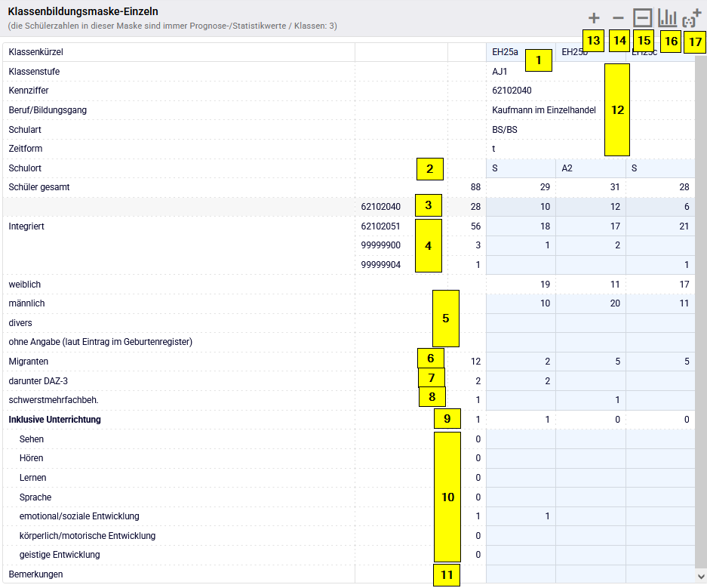Click the Migranten cell for EH25a

521,362
